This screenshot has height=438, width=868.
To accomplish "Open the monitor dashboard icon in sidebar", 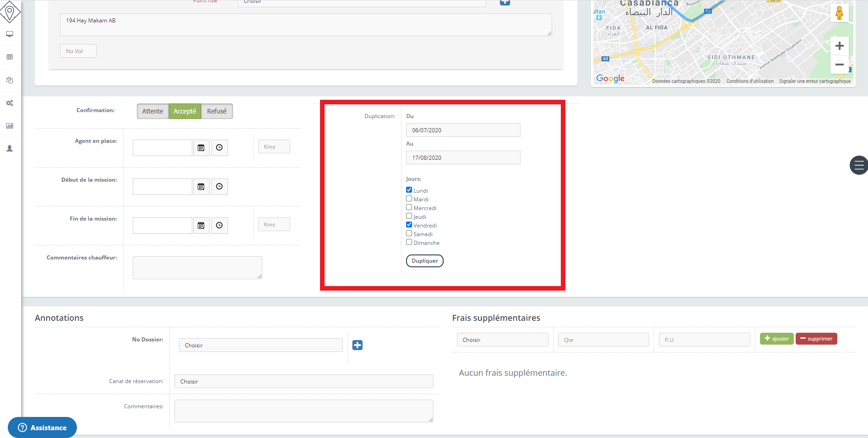I will 10,34.
